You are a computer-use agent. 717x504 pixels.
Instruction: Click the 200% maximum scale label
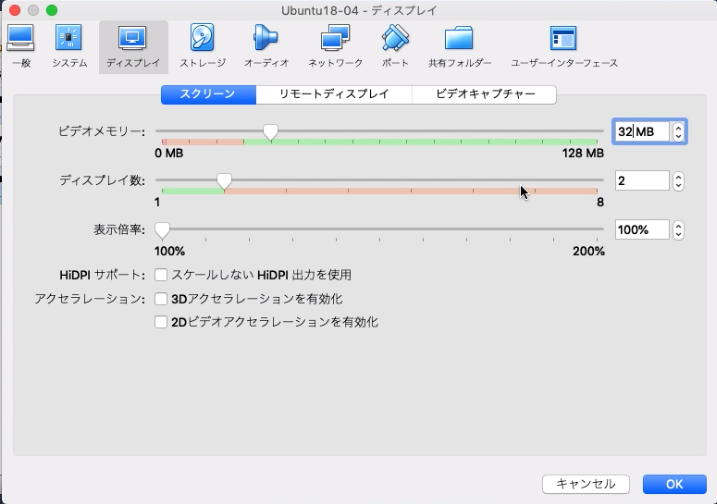pyautogui.click(x=589, y=251)
